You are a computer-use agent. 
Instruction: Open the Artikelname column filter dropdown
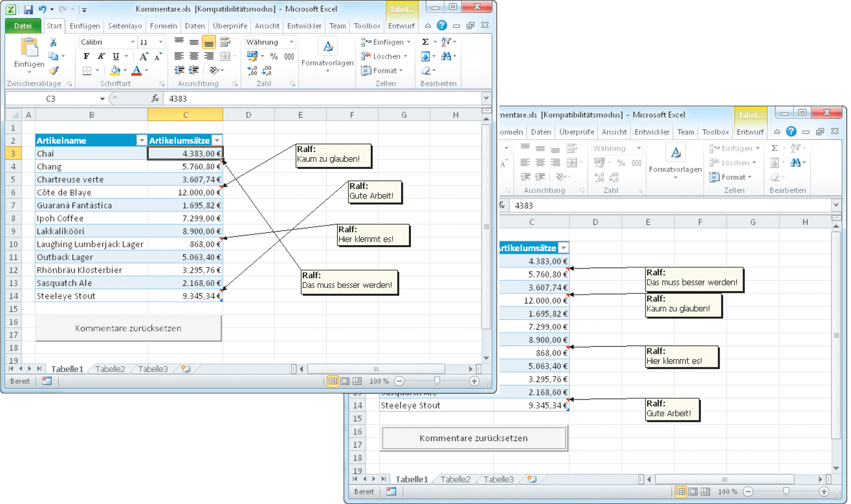click(141, 140)
